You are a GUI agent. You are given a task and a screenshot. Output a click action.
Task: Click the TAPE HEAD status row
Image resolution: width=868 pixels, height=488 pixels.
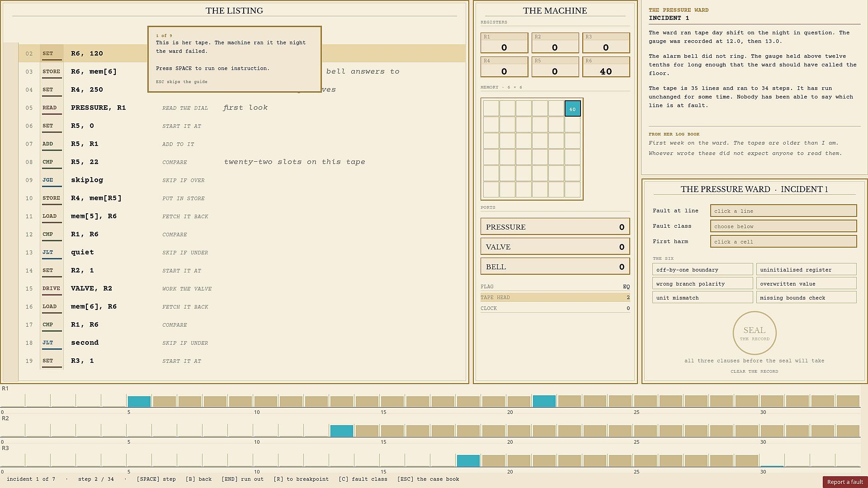pos(555,297)
